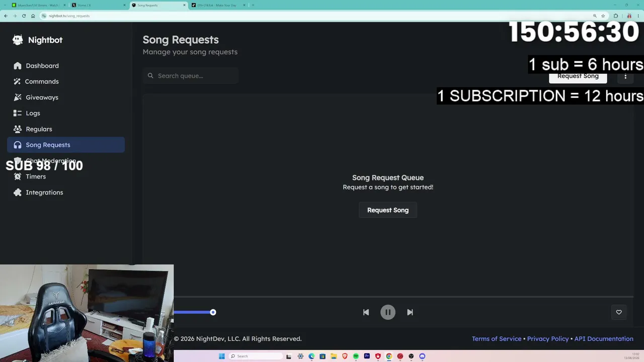
Task: Select the Song Requests sidebar item
Action: pyautogui.click(x=66, y=145)
